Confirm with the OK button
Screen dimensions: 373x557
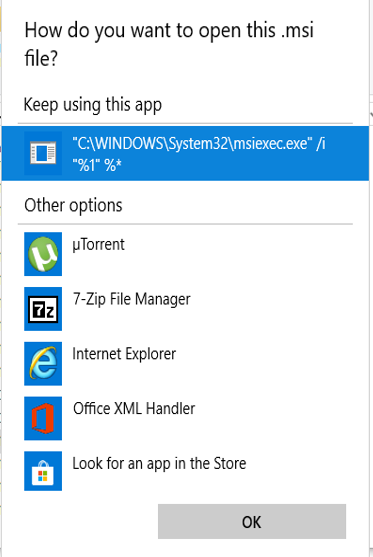(x=252, y=521)
